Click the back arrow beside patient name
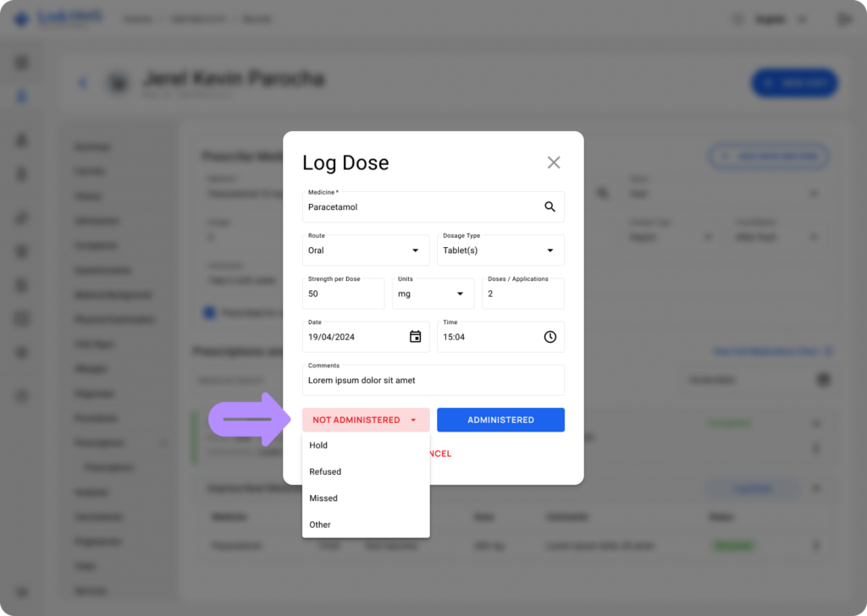This screenshot has height=616, width=867. tap(83, 83)
